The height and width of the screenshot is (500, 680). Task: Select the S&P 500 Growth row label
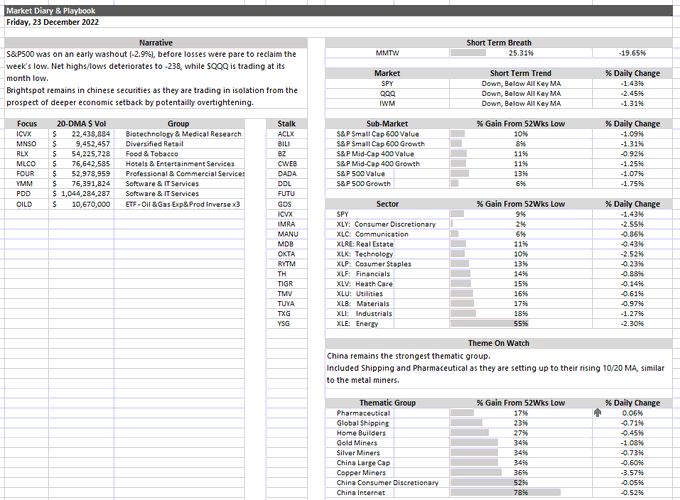coord(363,183)
